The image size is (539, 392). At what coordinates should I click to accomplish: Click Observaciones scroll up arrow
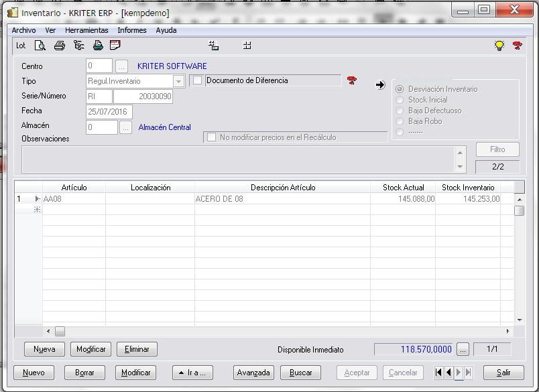pyautogui.click(x=460, y=153)
